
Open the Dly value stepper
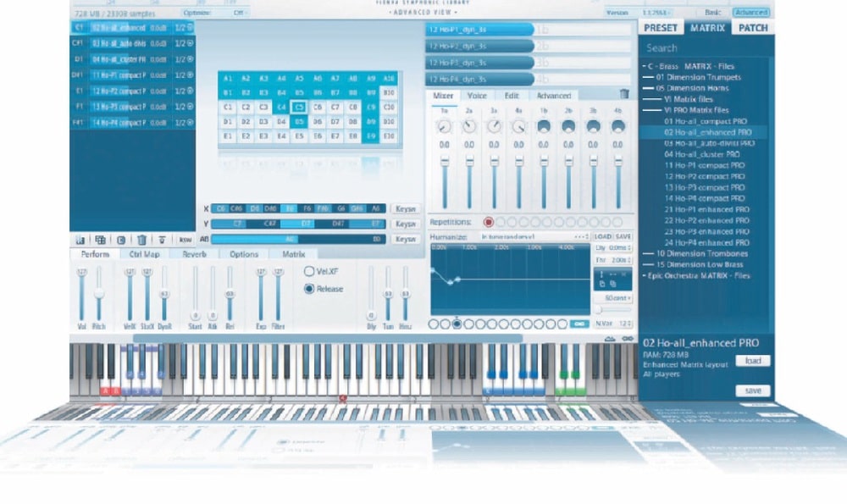613,248
